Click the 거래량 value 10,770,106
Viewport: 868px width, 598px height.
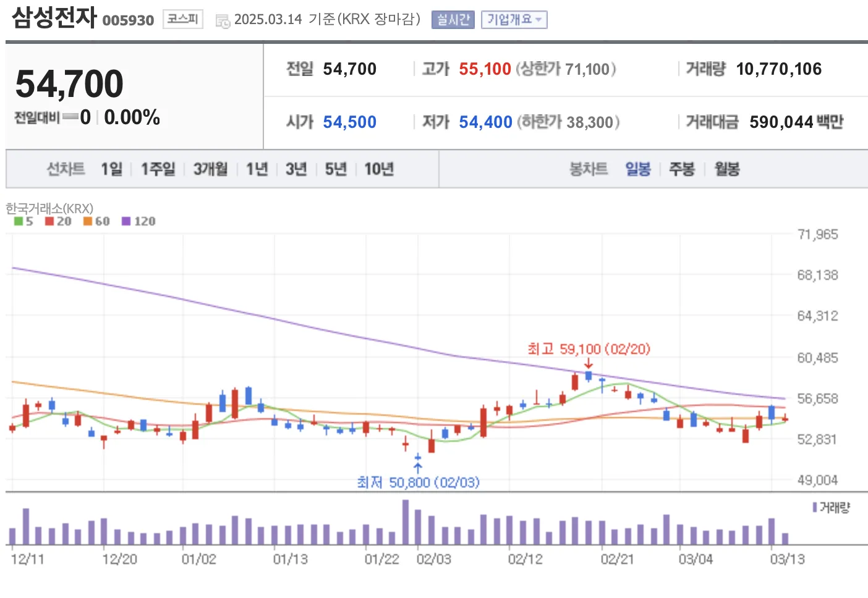click(x=779, y=69)
